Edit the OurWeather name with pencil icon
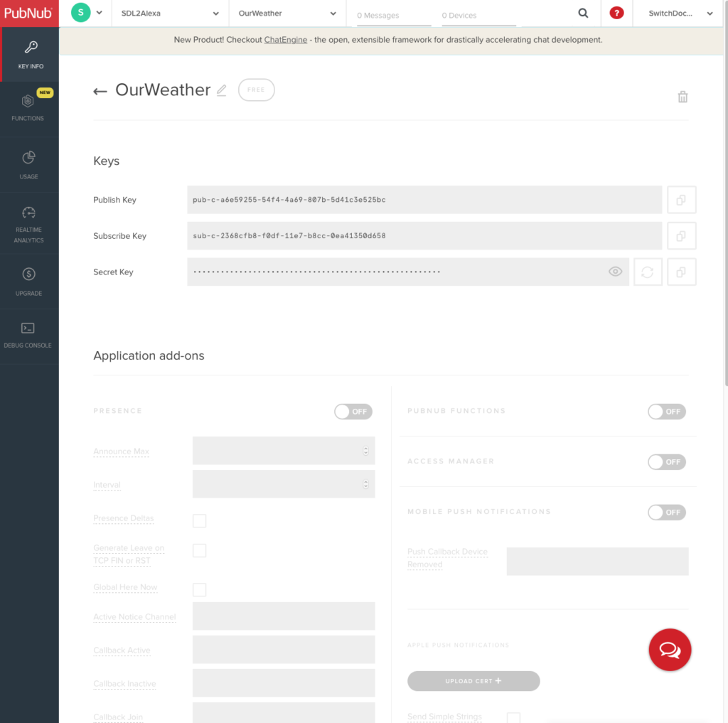This screenshot has width=728, height=723. coord(222,90)
